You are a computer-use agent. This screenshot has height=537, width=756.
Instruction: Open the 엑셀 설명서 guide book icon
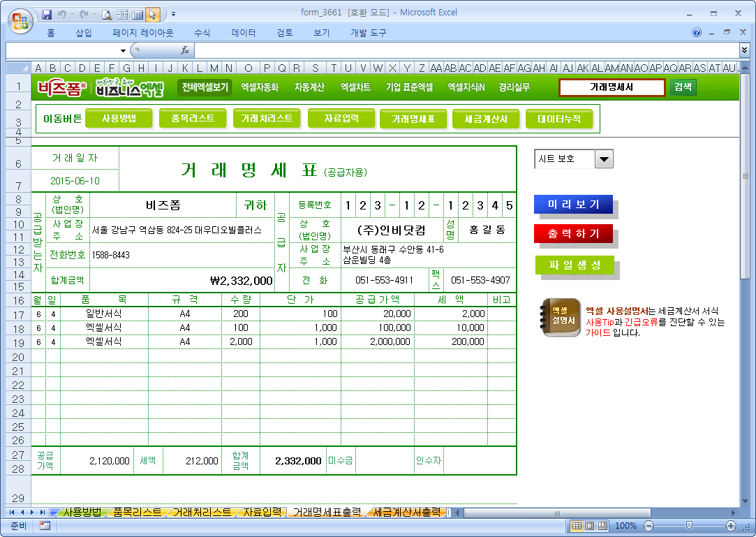click(x=560, y=317)
